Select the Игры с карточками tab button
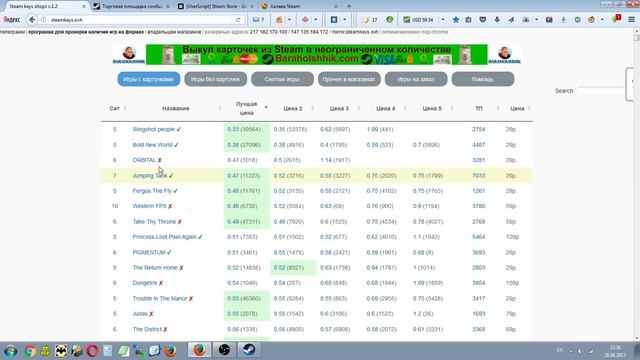Viewport: 640px width, 360px height. pos(149,79)
